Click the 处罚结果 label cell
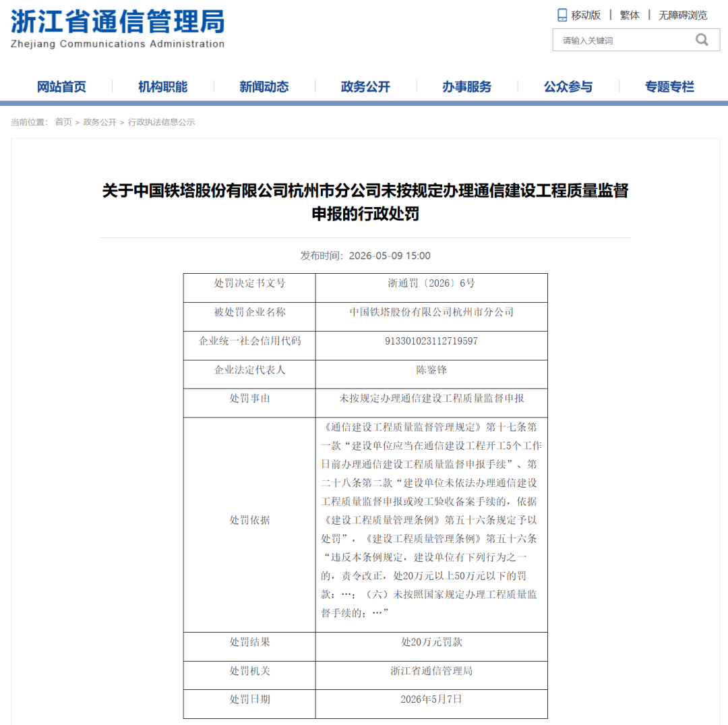 coord(249,647)
